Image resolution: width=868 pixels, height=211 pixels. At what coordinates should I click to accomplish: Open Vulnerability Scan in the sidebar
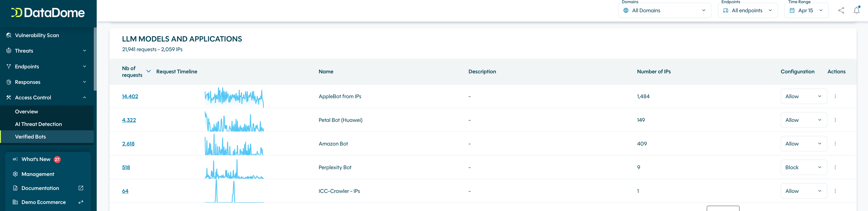click(47, 35)
